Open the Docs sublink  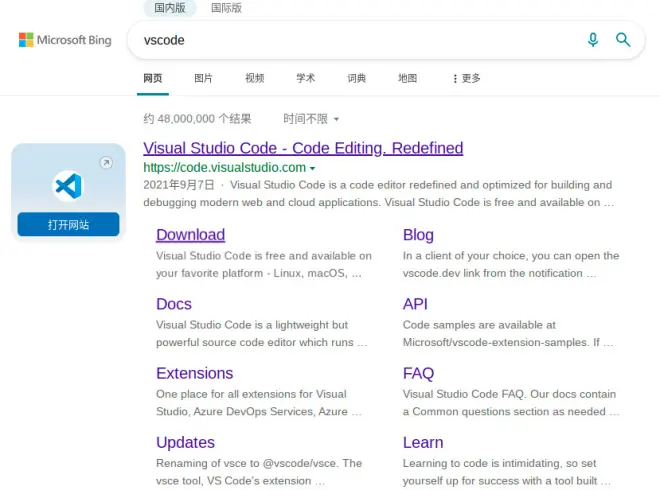pyautogui.click(x=174, y=304)
